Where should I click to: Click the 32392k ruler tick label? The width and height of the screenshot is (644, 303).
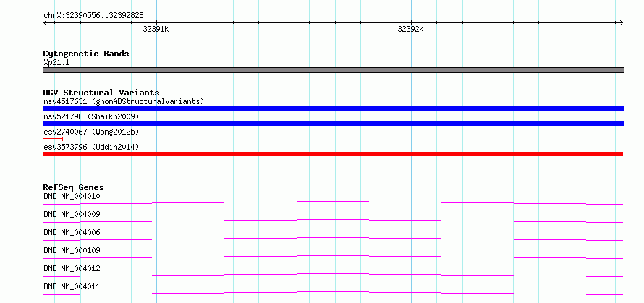point(410,30)
